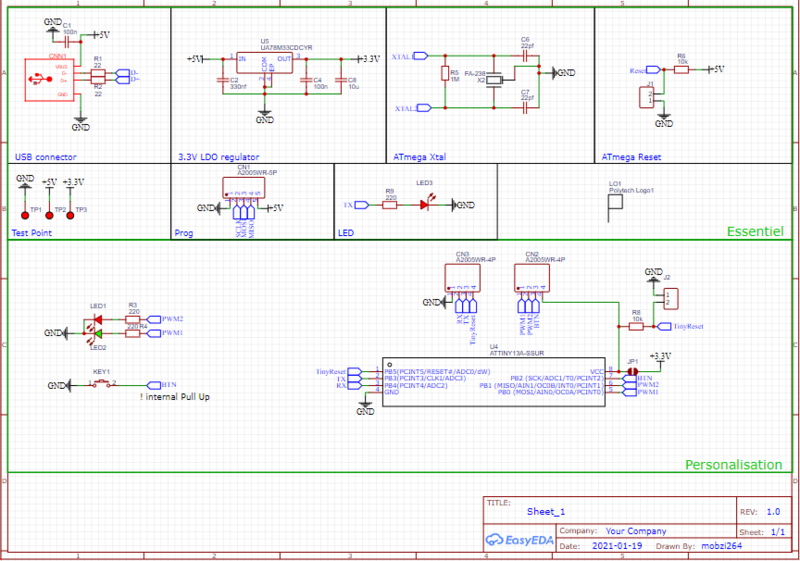
Task: Select the Polytech Logo1 flag symbol
Action: click(615, 206)
